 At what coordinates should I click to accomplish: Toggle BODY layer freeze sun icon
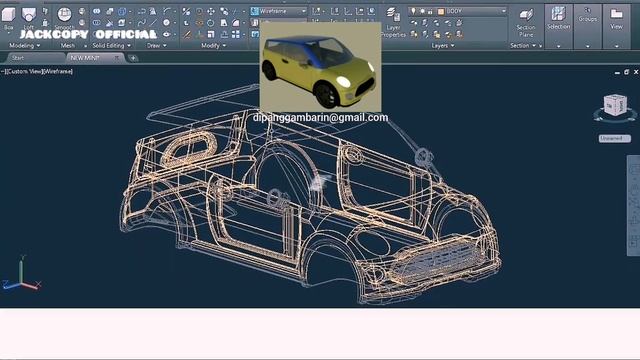pyautogui.click(x=422, y=11)
